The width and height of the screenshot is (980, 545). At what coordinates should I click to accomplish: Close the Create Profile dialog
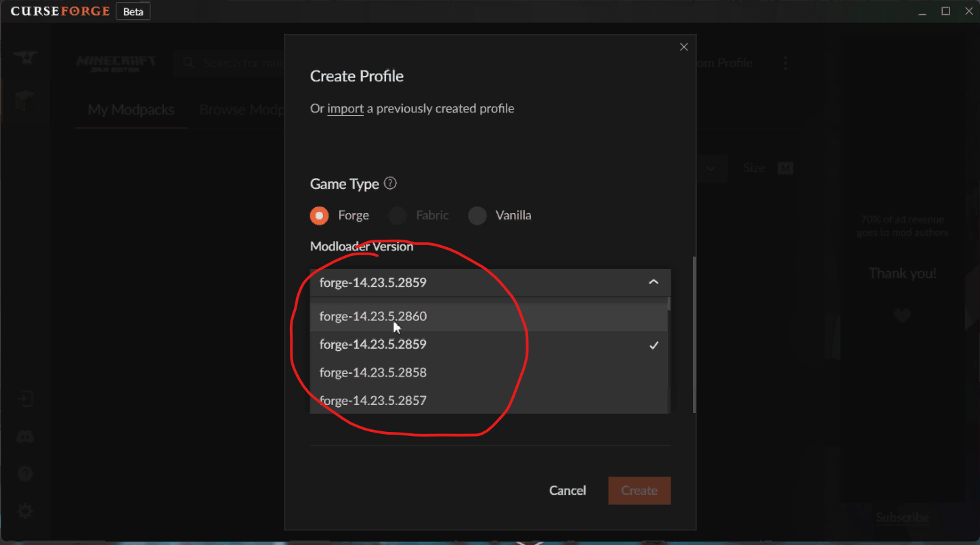(x=683, y=47)
